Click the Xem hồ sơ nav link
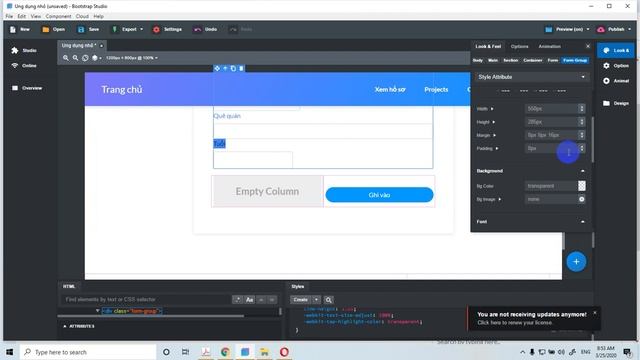The image size is (640, 360). click(x=390, y=89)
